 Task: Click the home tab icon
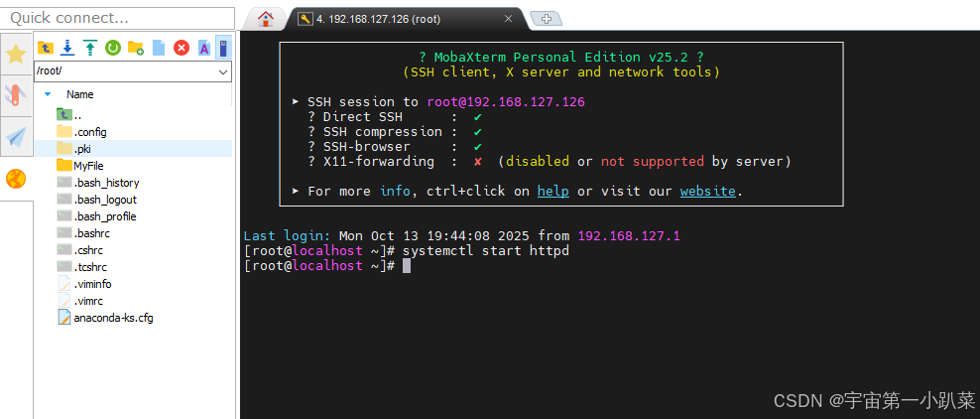[266, 20]
